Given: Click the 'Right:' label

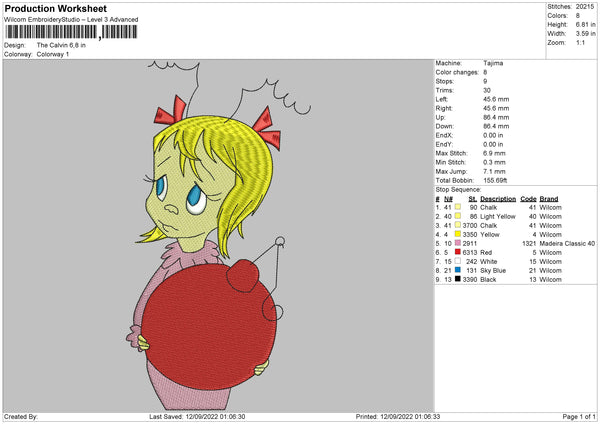Looking at the screenshot, I should click(444, 108).
